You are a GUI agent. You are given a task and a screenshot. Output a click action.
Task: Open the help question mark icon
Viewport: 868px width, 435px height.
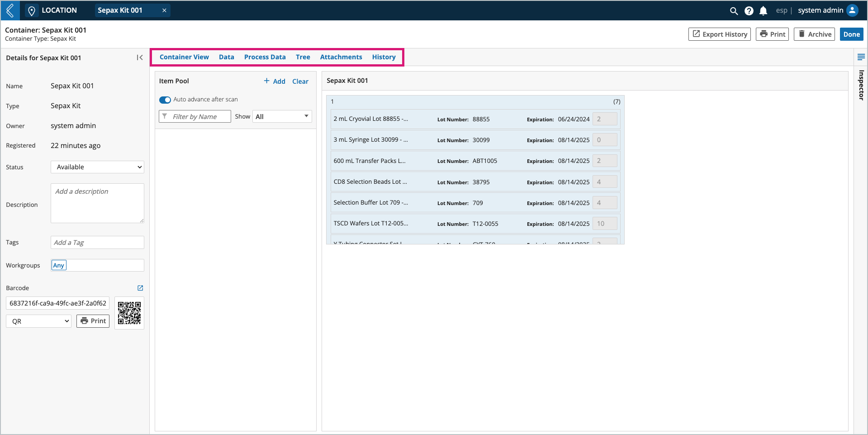coord(749,11)
